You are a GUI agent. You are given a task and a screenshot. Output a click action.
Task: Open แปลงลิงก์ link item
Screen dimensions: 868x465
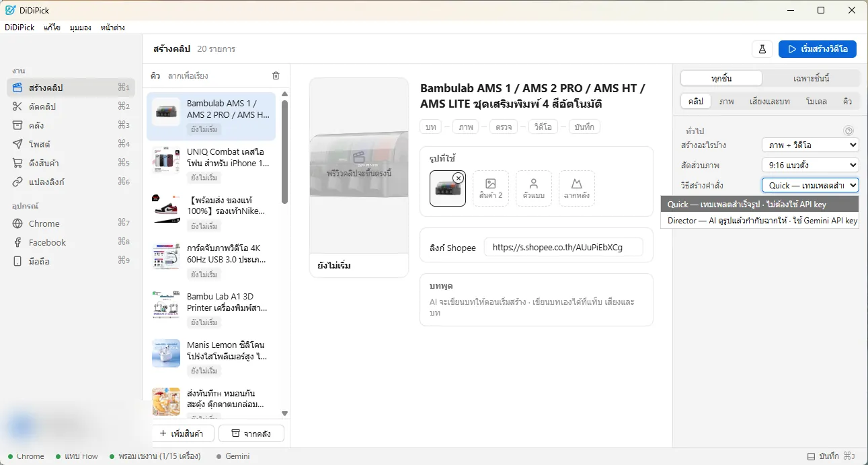pyautogui.click(x=71, y=182)
